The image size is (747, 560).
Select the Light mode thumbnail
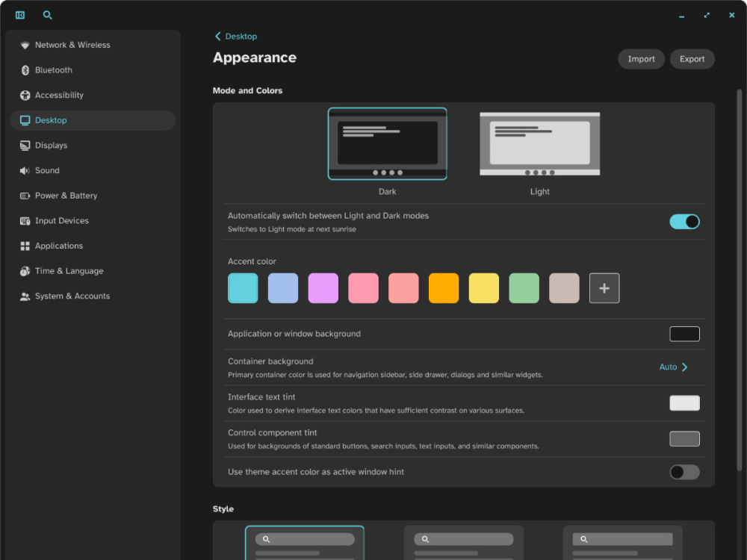point(540,144)
